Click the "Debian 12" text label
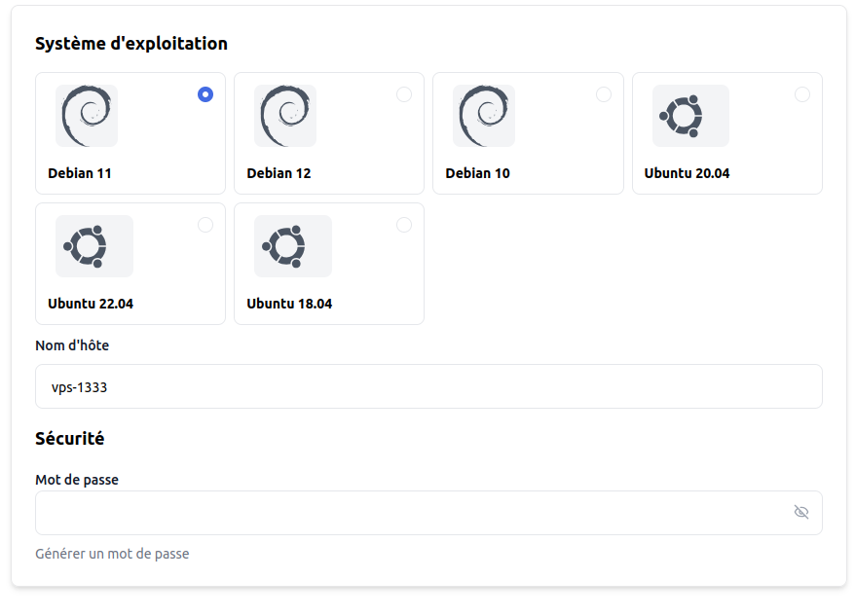Viewport: 855px width, 616px height. (279, 173)
